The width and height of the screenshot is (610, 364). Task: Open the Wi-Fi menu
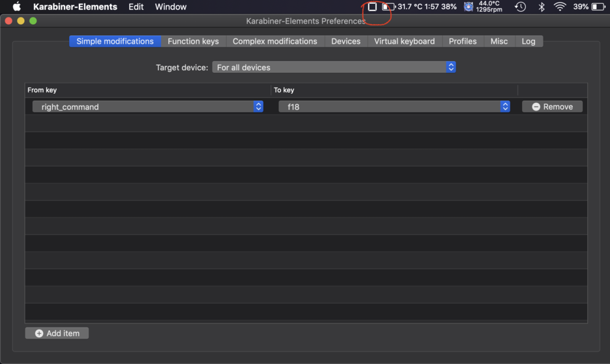[560, 7]
